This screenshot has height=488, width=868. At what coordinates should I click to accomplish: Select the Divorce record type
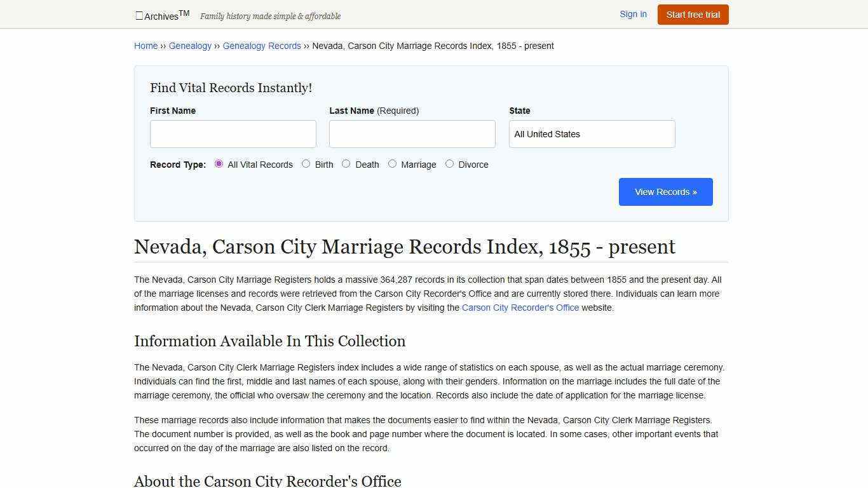point(450,163)
